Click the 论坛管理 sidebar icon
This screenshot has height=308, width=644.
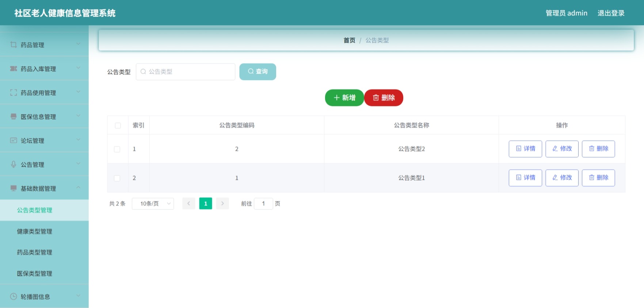click(x=14, y=140)
